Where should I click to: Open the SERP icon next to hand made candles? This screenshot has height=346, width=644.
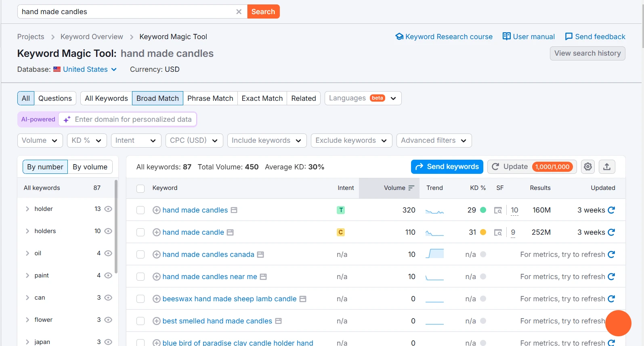coord(234,210)
